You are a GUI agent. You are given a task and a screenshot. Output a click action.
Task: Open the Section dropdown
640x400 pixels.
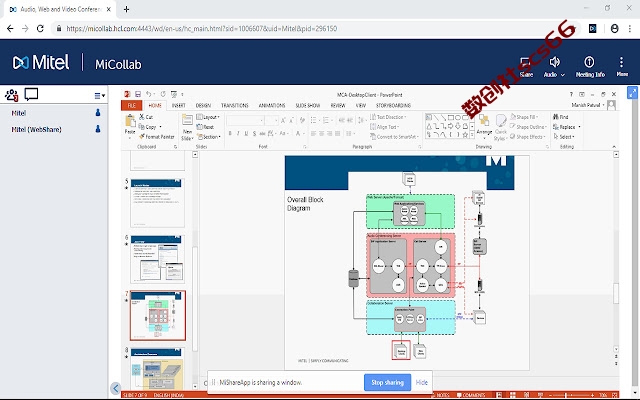tap(209, 137)
